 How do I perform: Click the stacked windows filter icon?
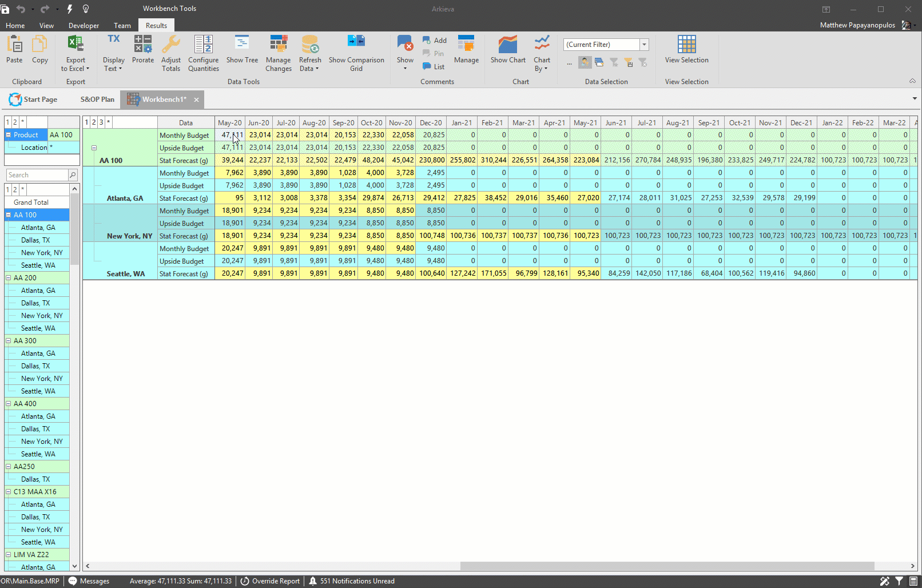click(599, 62)
